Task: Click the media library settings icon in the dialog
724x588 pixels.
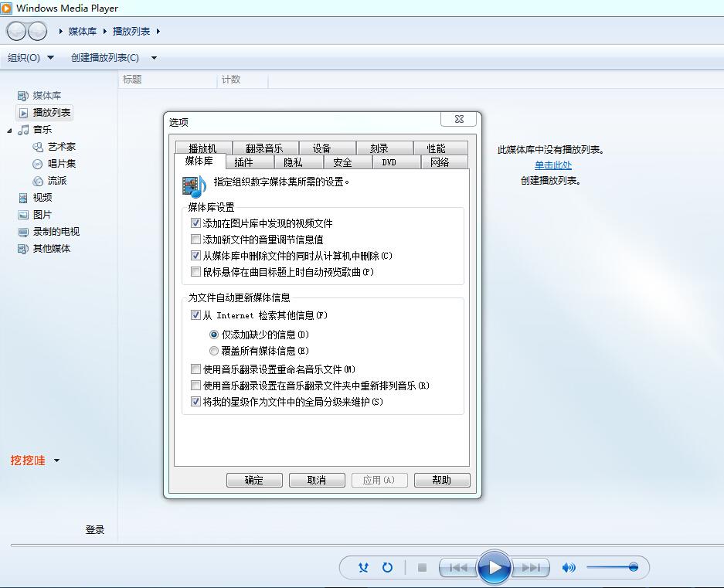Action: (194, 187)
